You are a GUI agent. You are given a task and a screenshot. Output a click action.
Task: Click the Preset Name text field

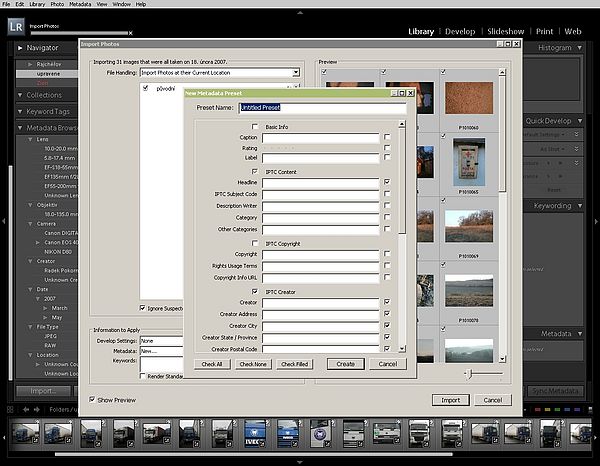click(x=322, y=107)
